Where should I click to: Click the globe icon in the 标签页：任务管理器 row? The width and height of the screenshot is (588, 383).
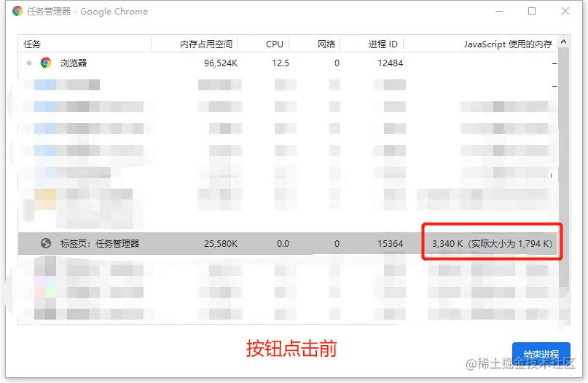point(46,244)
